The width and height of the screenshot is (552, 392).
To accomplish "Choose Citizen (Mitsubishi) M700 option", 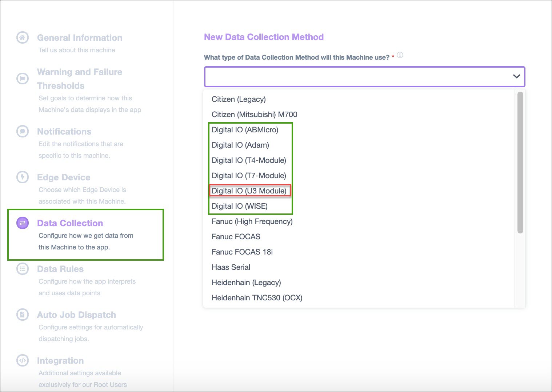I will (x=254, y=115).
